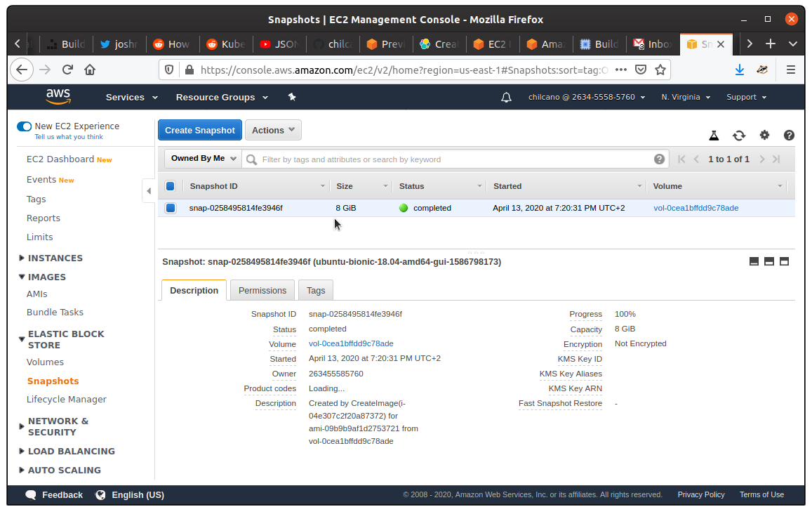This screenshot has width=812, height=512.
Task: Click the Firefox home button
Action: tap(90, 70)
